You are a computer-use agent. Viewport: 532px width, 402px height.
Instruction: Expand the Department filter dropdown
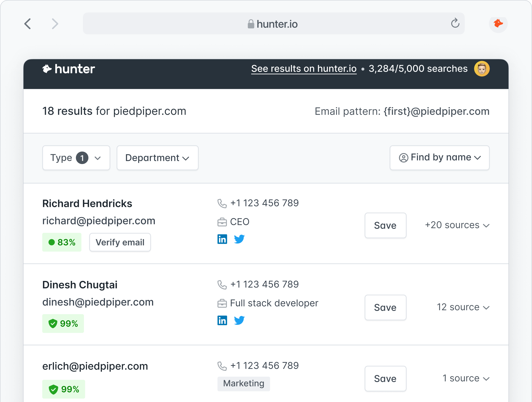[x=158, y=158]
